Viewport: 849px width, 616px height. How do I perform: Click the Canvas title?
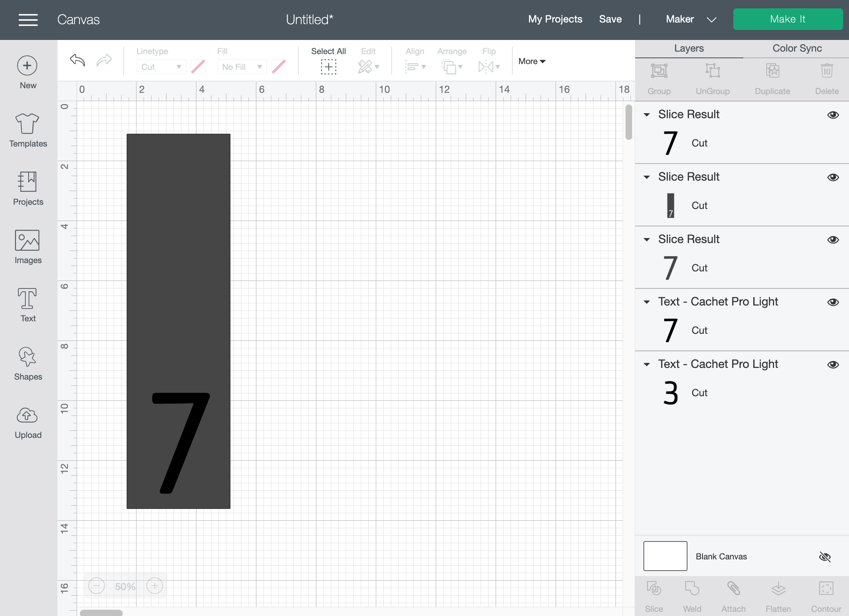coord(78,20)
